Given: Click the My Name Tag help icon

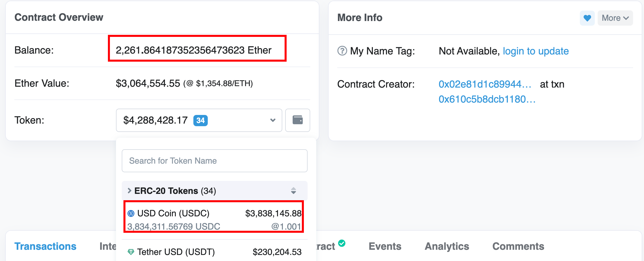Looking at the screenshot, I should [342, 51].
